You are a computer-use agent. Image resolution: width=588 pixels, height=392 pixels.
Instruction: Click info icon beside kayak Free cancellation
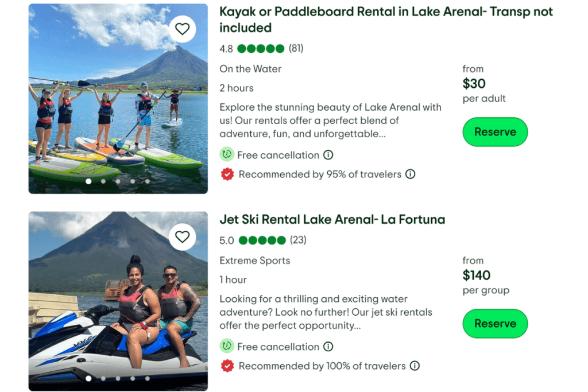click(328, 155)
